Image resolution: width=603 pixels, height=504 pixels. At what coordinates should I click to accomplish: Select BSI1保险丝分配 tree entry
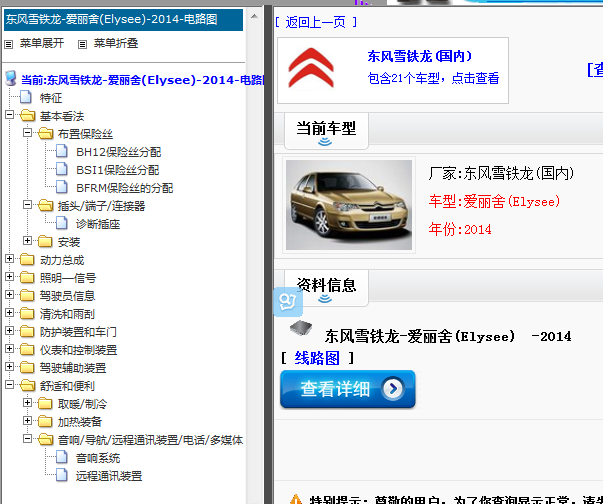pos(118,170)
